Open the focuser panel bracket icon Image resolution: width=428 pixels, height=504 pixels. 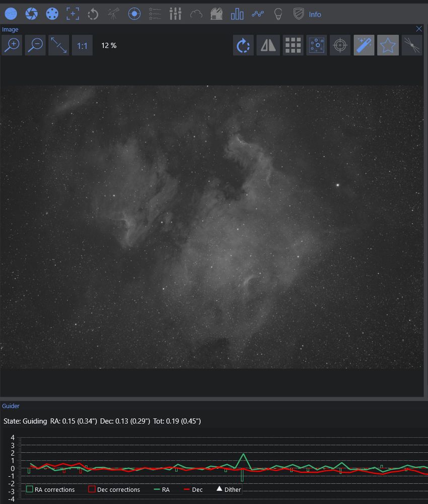coord(73,14)
